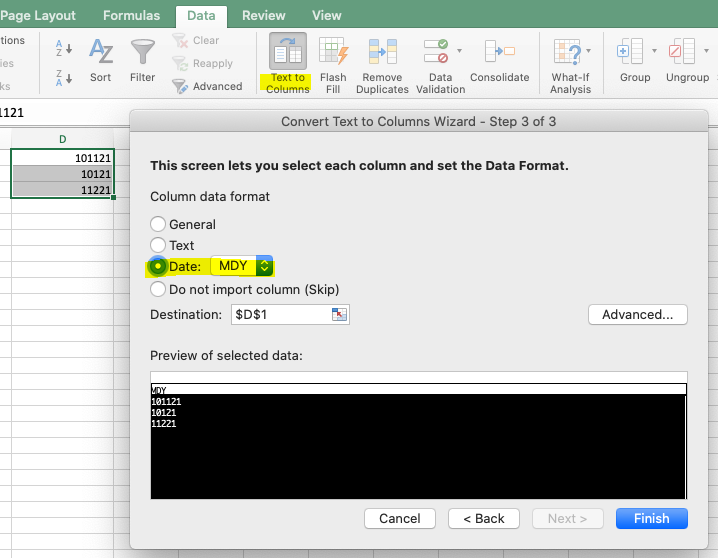718x558 pixels.
Task: Open the Sort dialog
Action: pos(100,60)
